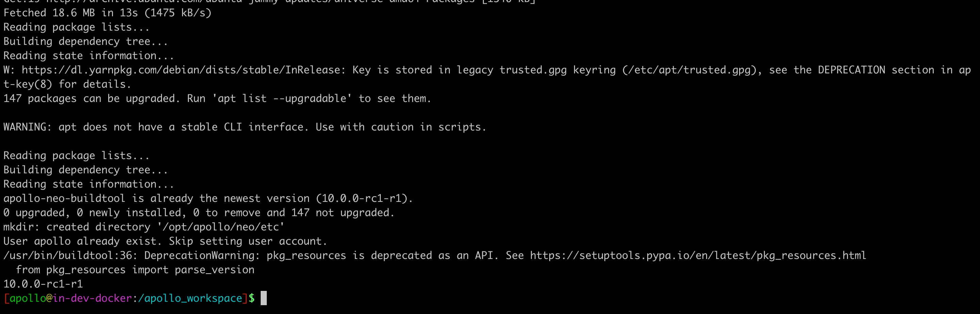Click the 'from pkg_resources import parse_version' line
Image resolution: width=980 pixels, height=314 pixels.
[135, 270]
